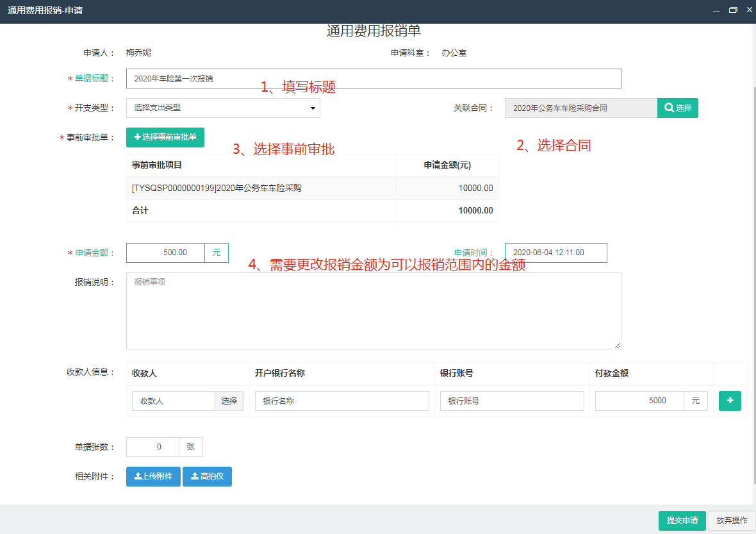The image size is (756, 534).
Task: Click 选择 contract search button
Action: coord(677,108)
